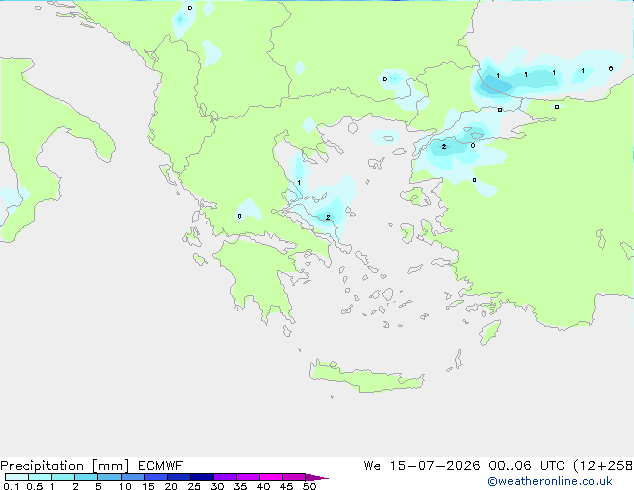This screenshot has height=490, width=634.
Task: Click the "00..06 UTC" time label
Action: tap(526, 466)
